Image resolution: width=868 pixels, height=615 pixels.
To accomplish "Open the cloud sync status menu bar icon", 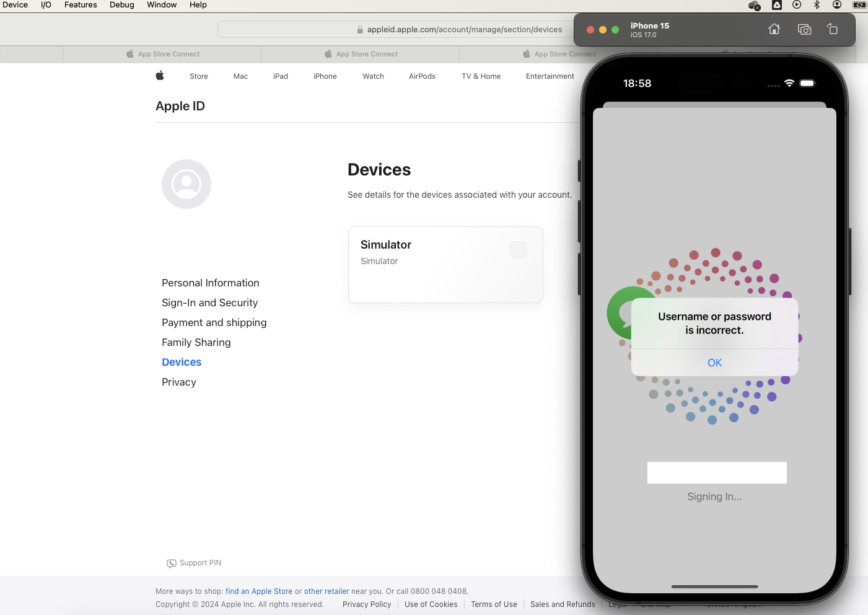I will (x=755, y=6).
